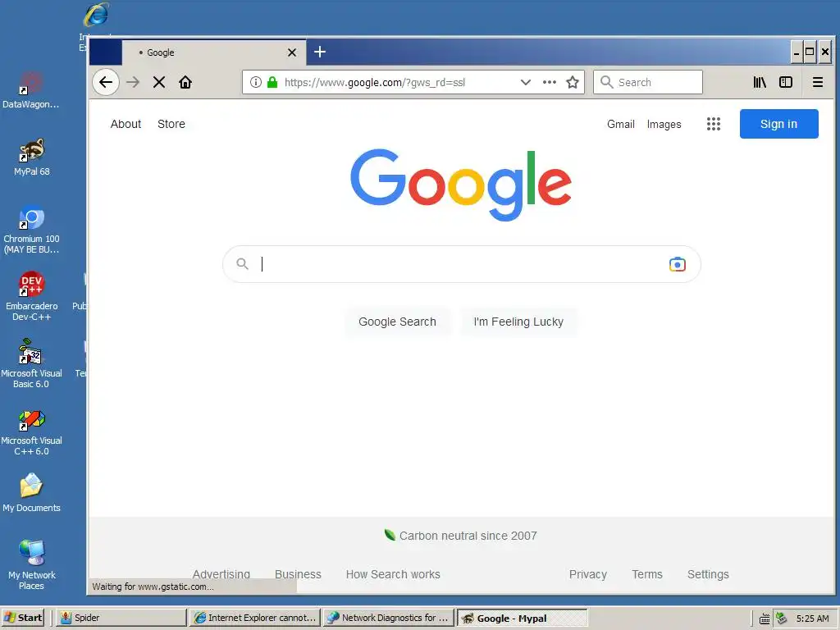Click the About link
This screenshot has height=630, width=840.
[x=126, y=124]
